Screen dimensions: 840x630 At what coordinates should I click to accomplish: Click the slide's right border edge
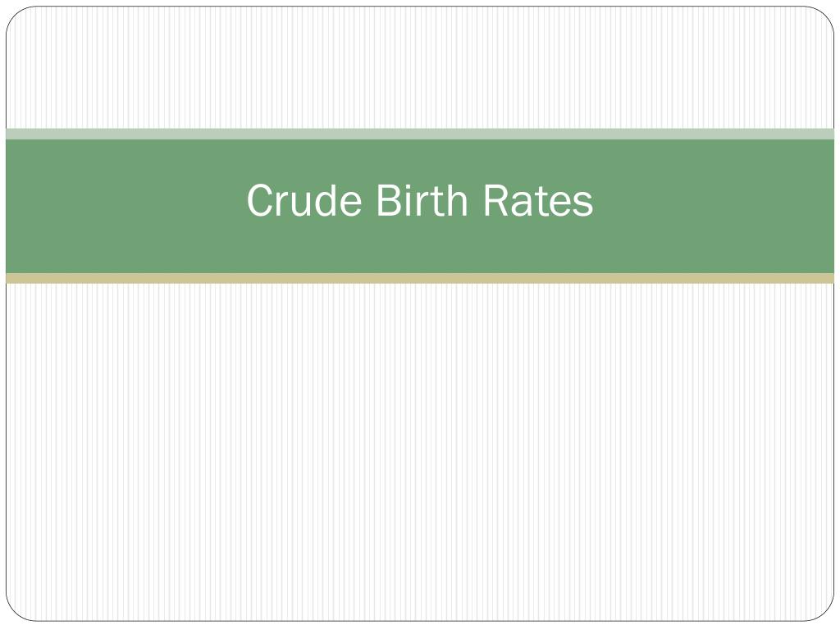coord(834,428)
